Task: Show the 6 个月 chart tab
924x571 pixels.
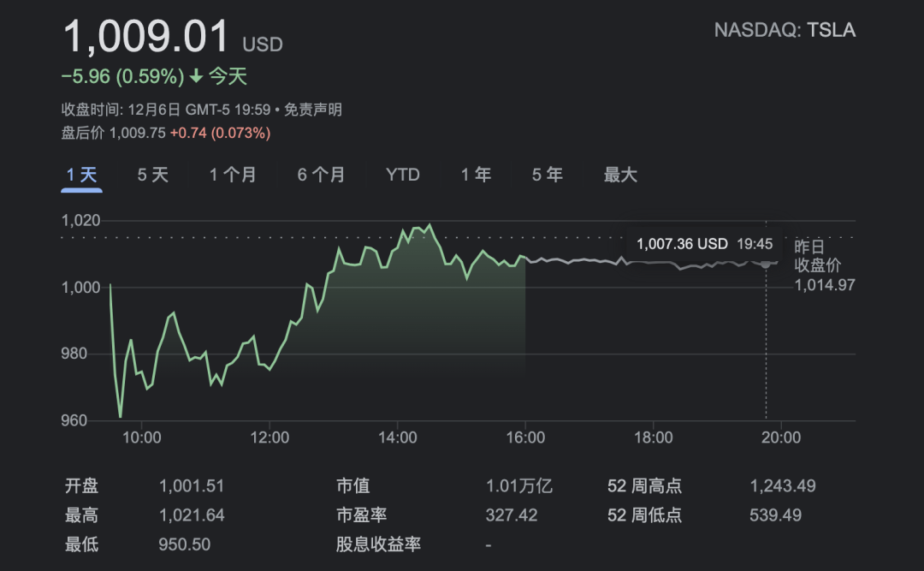Action: click(321, 175)
